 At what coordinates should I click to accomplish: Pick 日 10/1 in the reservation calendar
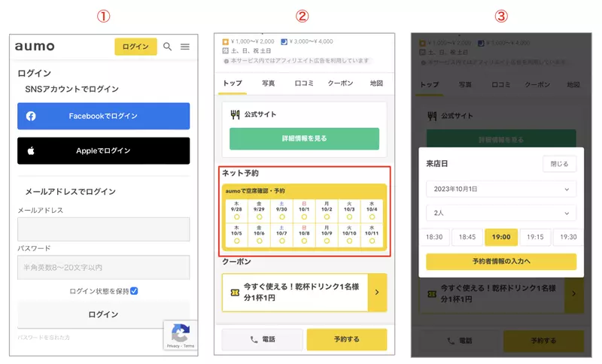[x=304, y=211]
